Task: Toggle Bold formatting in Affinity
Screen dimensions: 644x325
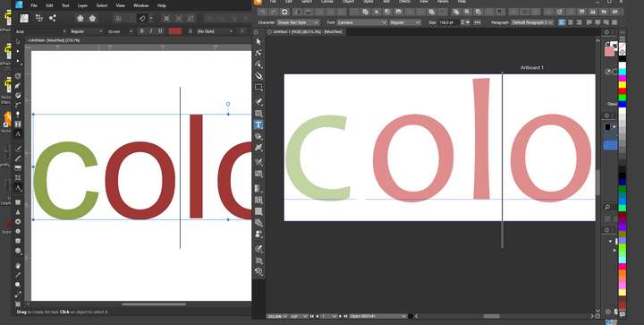Action: 141,31
